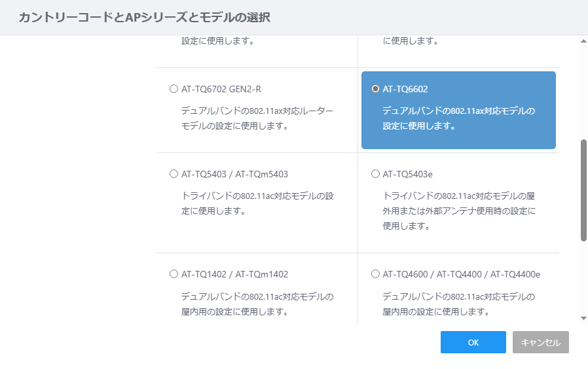Click the scrollbar track below the thumb
The image size is (588, 369).
click(583, 277)
